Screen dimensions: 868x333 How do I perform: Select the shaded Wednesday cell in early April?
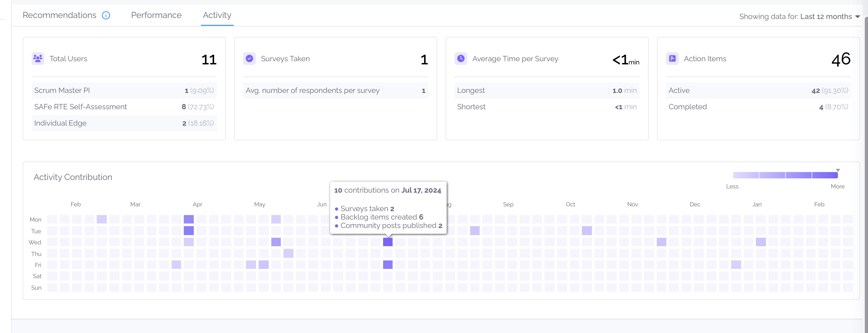pos(189,242)
